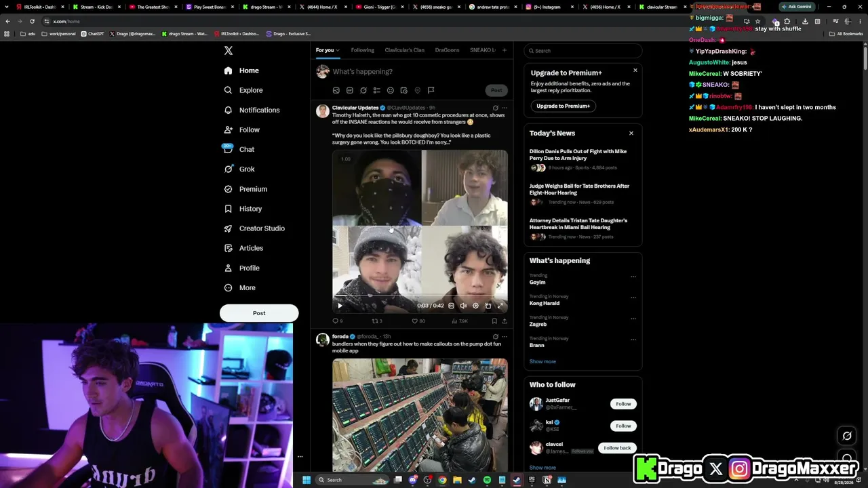Click Grok icon on Clavicular Updates post

coord(495,108)
